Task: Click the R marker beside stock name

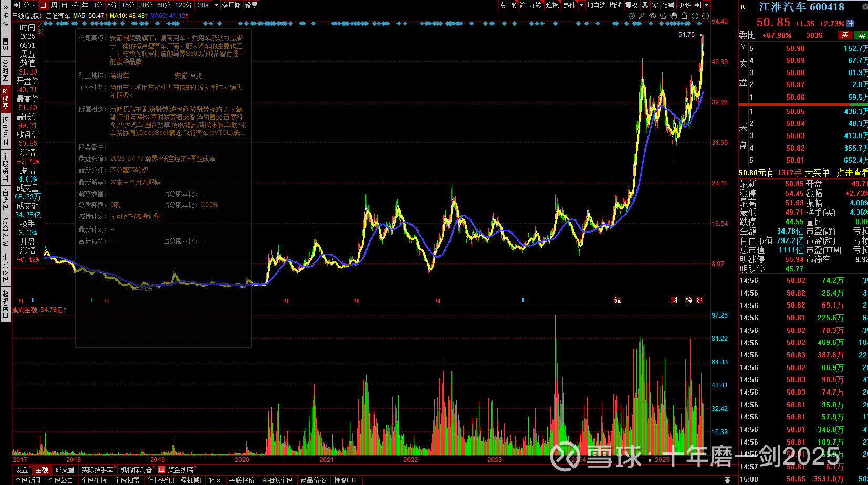Action: (x=742, y=7)
